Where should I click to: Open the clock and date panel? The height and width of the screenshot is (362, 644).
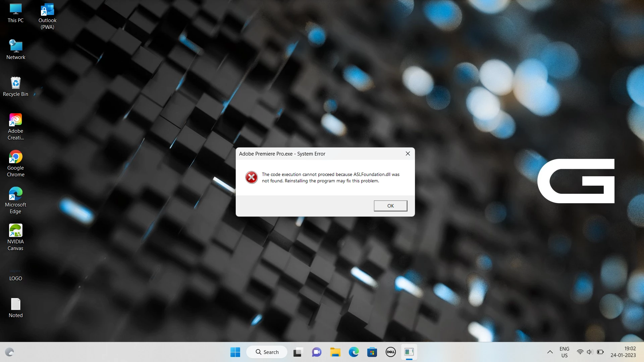click(x=623, y=352)
